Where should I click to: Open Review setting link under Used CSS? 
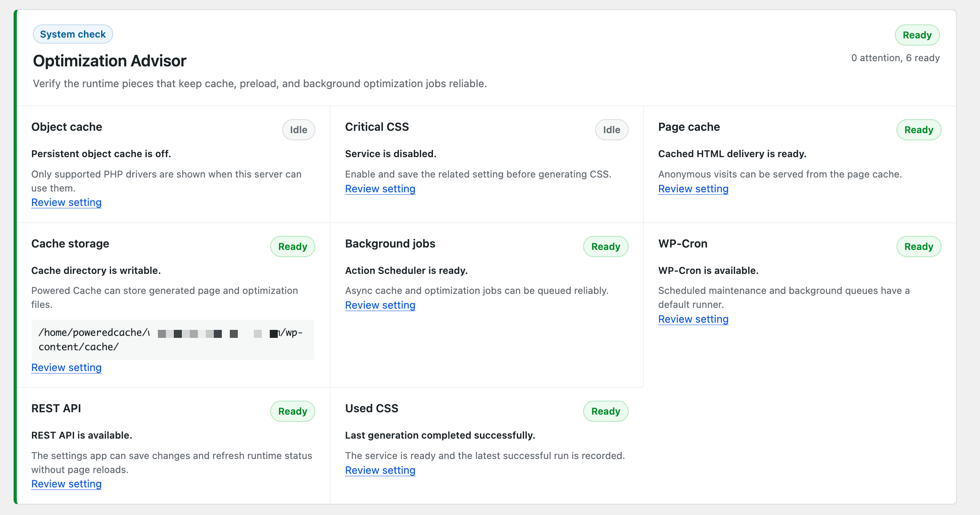pyautogui.click(x=380, y=470)
